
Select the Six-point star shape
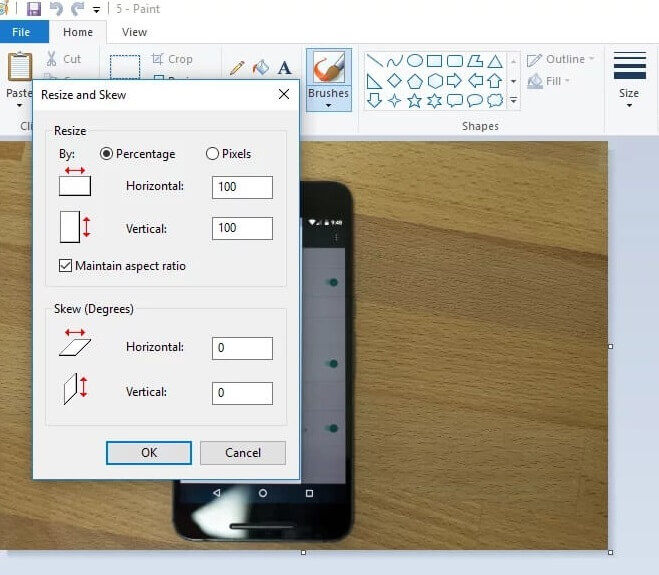coord(435,101)
